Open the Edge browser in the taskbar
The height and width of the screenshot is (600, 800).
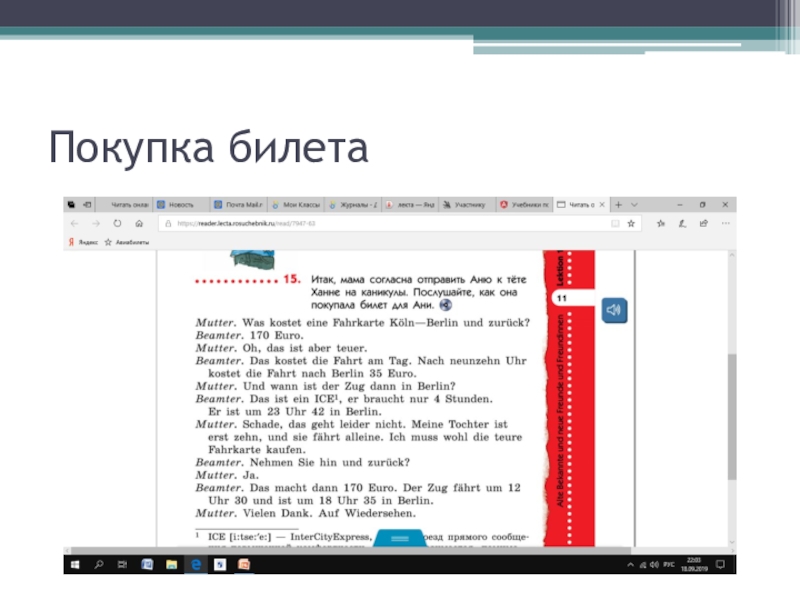tap(196, 565)
